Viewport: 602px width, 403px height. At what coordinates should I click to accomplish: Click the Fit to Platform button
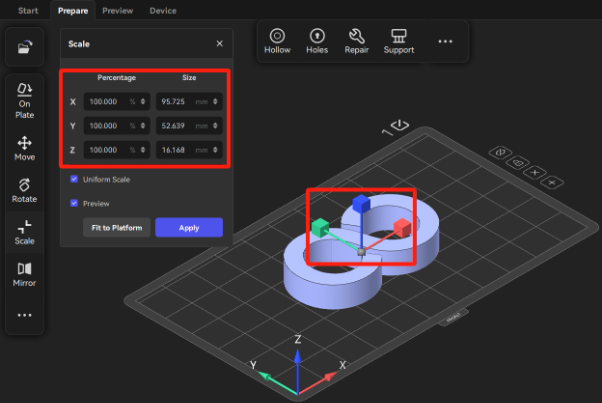[116, 228]
